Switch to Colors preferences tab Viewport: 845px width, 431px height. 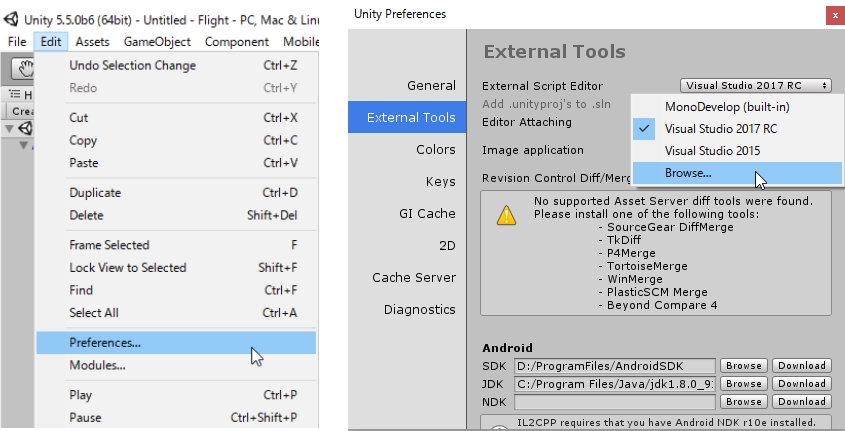(407, 149)
